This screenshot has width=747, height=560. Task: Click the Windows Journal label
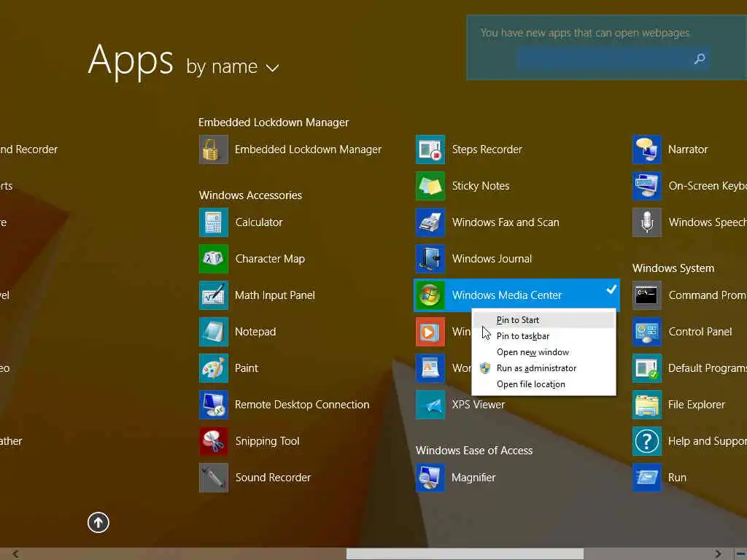(492, 259)
